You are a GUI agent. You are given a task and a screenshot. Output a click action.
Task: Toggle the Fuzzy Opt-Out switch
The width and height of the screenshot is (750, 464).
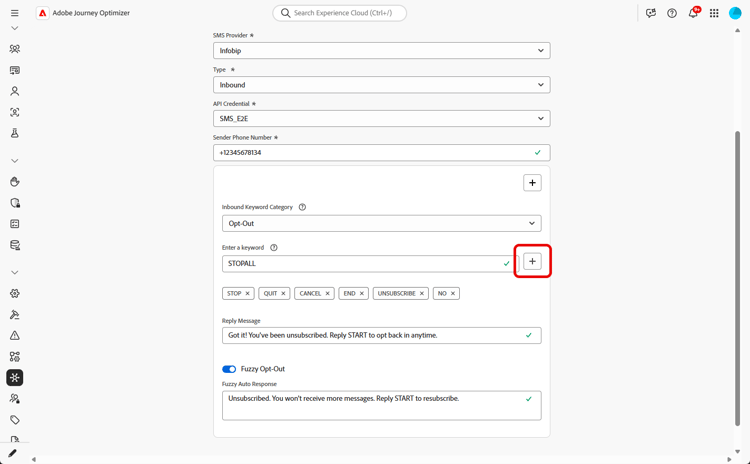pyautogui.click(x=229, y=369)
